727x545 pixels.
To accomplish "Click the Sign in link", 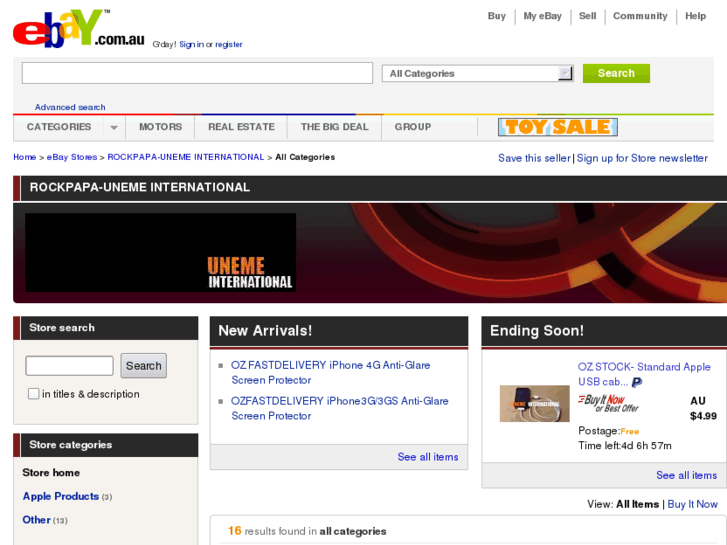I will 191,44.
